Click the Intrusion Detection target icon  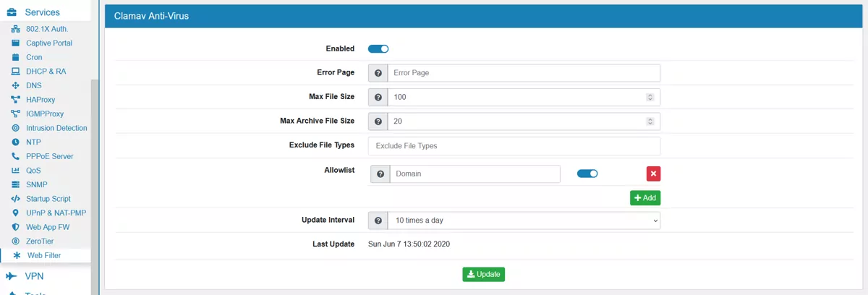(x=15, y=128)
